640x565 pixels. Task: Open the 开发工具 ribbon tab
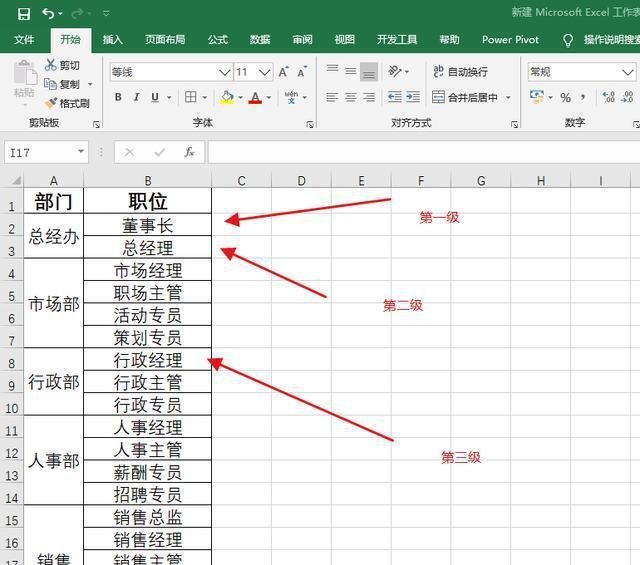397,40
